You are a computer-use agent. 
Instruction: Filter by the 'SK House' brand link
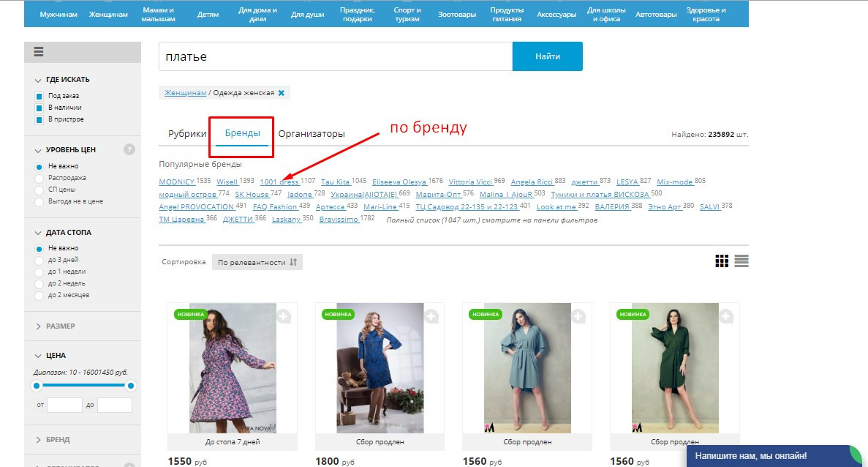click(252, 195)
